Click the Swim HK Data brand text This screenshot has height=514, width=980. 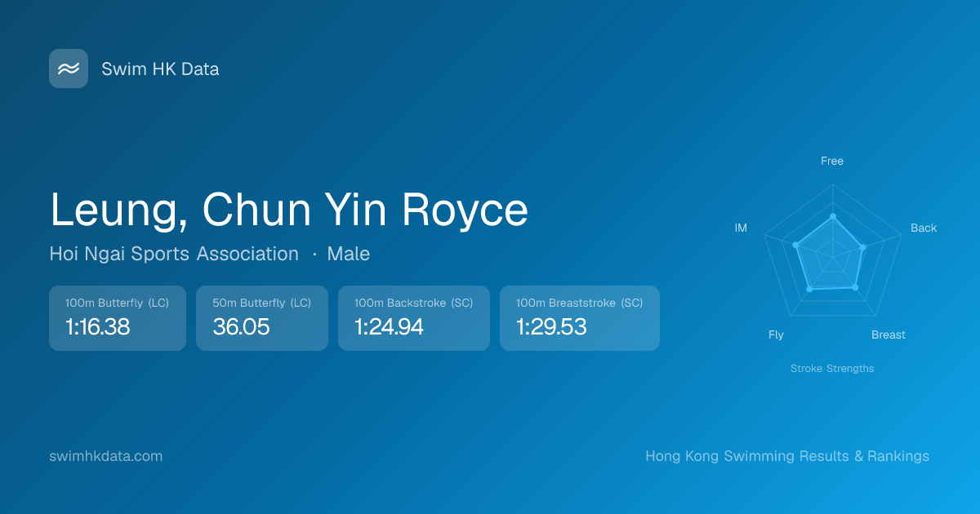point(160,69)
